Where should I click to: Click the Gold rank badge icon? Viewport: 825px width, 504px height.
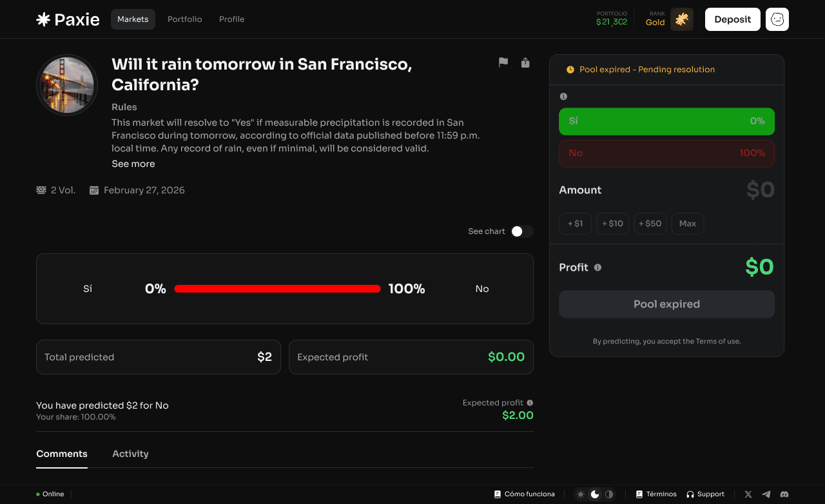point(682,19)
